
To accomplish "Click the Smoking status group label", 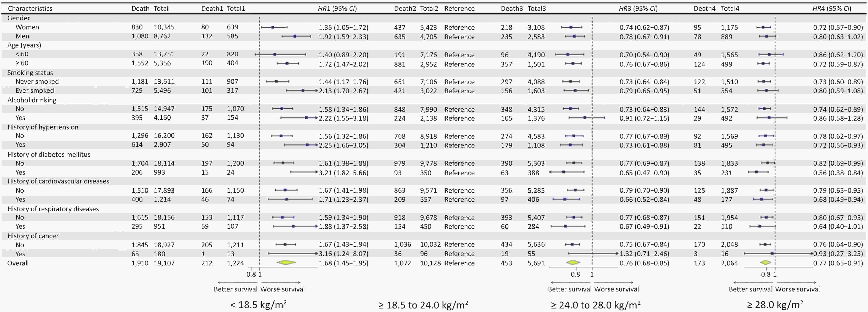I will click(30, 73).
